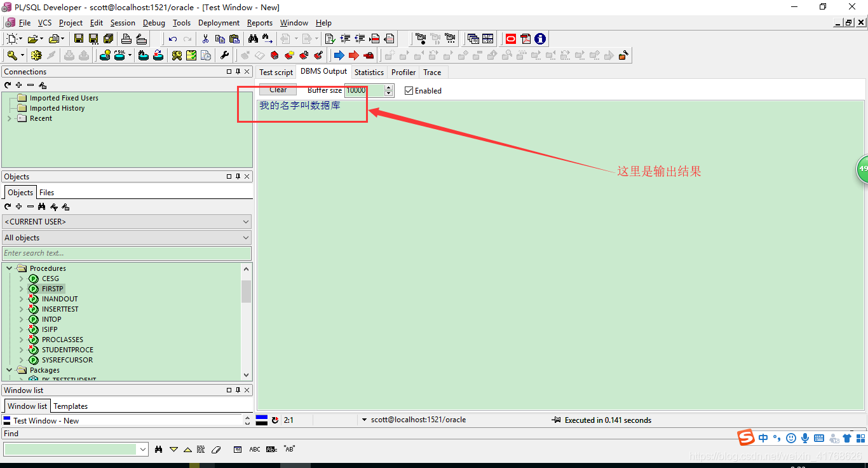Screen dimensions: 868x468
Task: Open the PDF manual icon
Action: (x=526, y=39)
